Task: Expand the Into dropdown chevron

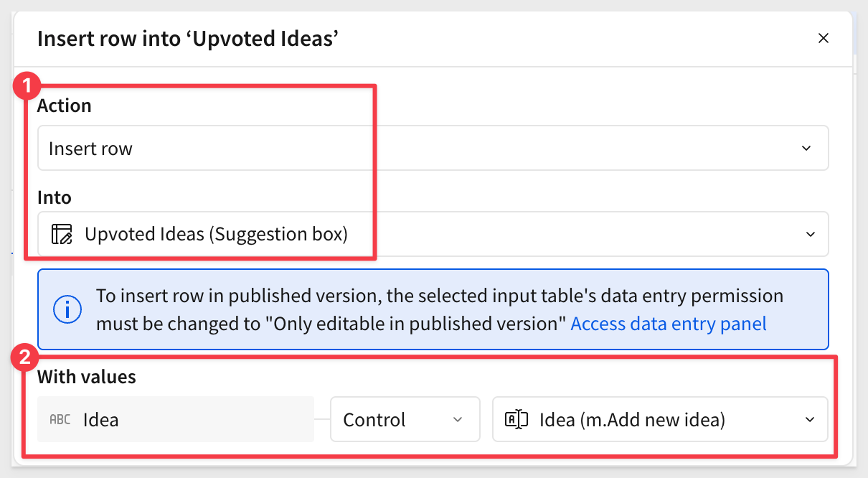Action: pos(810,235)
